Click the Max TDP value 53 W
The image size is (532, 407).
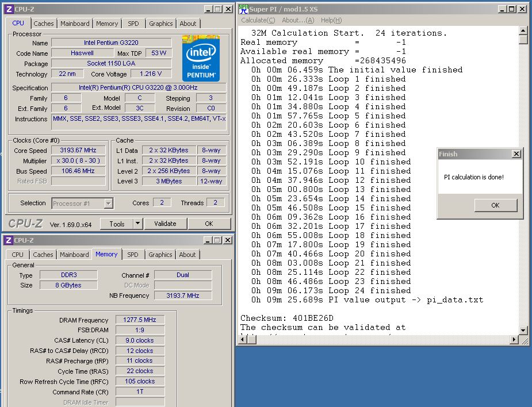(159, 53)
